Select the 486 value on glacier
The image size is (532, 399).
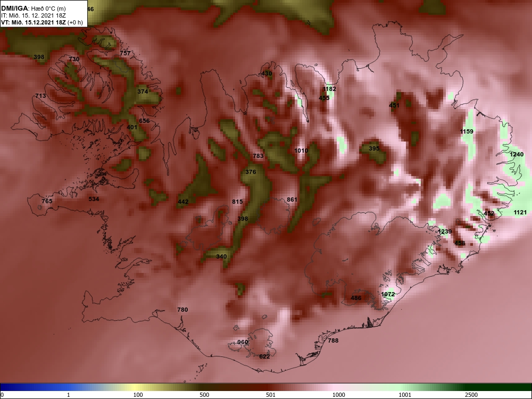(356, 298)
